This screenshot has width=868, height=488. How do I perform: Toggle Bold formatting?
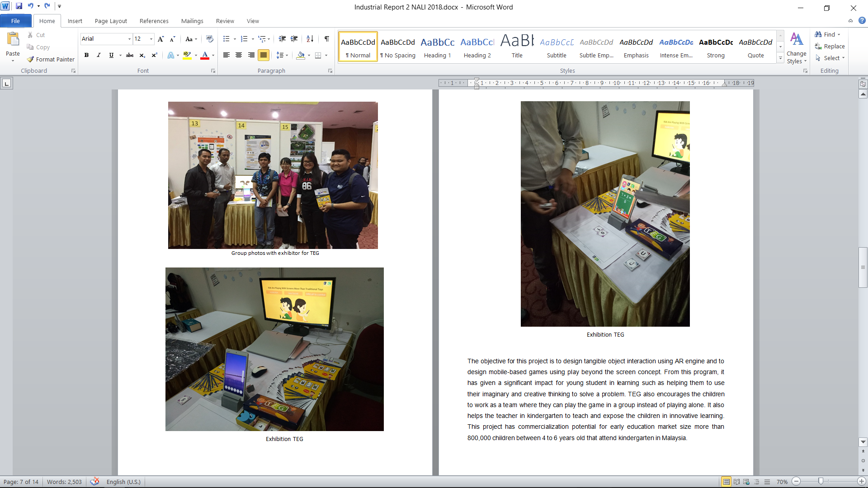86,55
